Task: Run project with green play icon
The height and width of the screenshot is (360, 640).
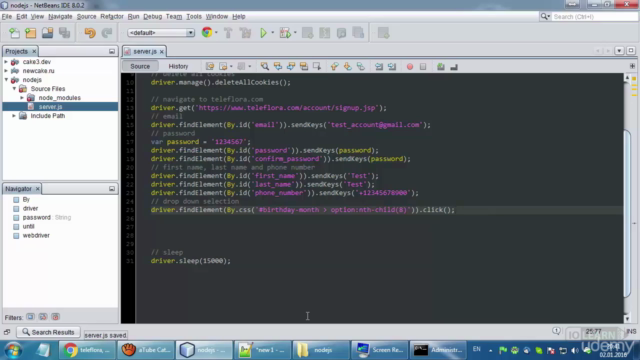Action: [264, 33]
